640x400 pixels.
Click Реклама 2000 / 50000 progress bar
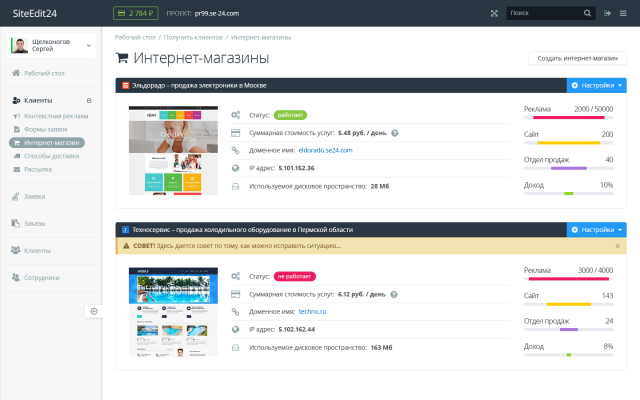569,118
